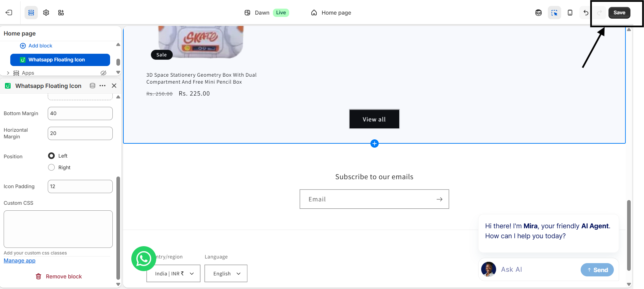Open the app embeds icon

pyautogui.click(x=61, y=13)
